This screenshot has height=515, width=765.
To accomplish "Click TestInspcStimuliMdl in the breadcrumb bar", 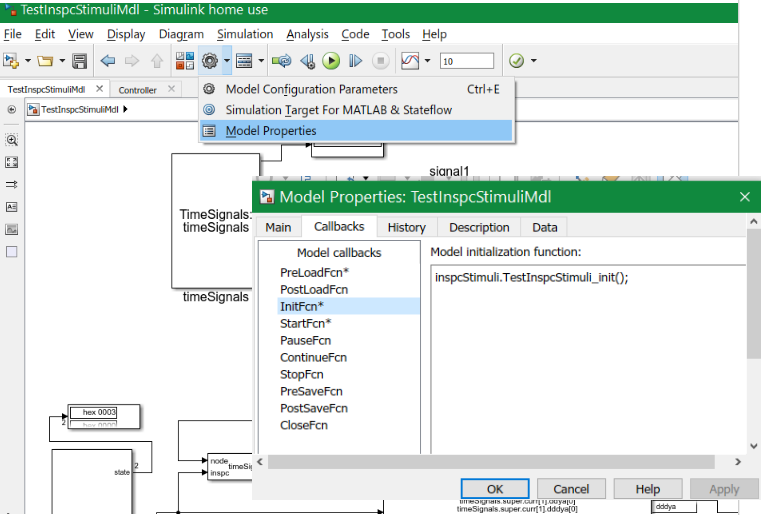I will (79, 110).
